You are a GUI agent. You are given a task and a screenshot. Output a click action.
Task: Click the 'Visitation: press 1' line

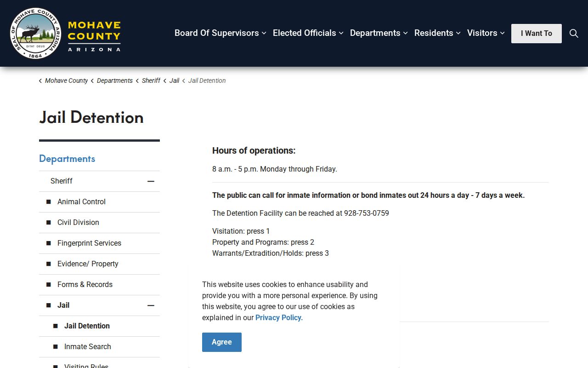(241, 231)
